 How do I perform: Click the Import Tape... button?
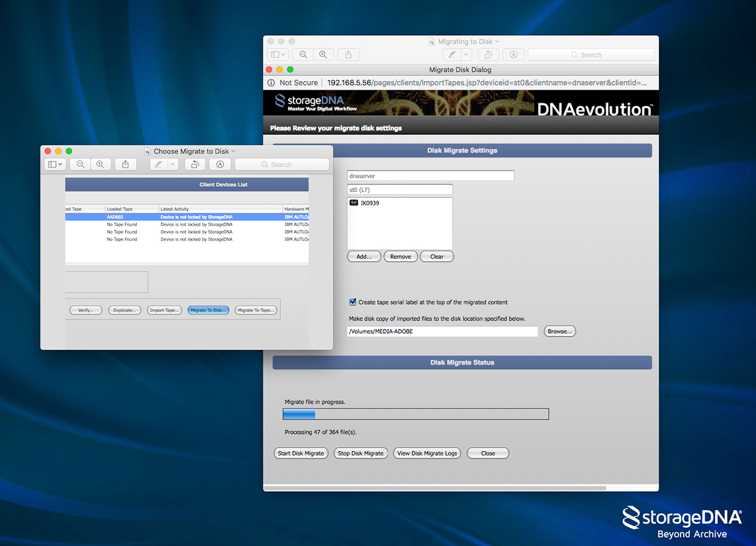164,310
